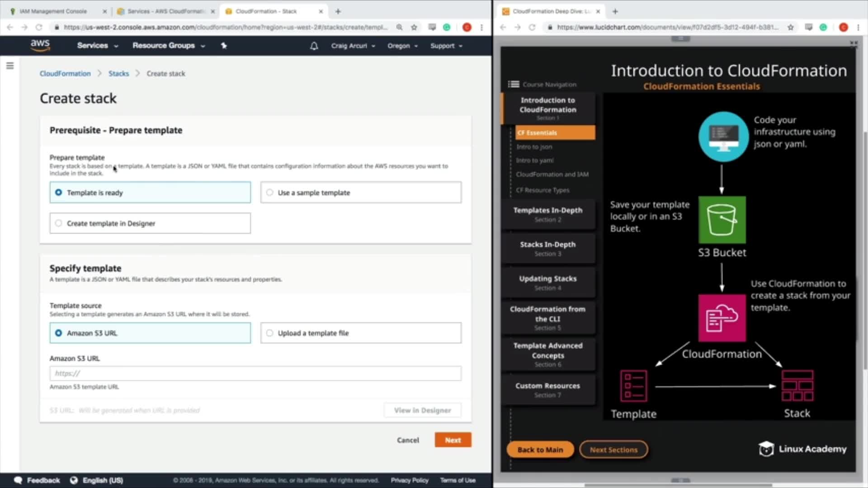Click the AWS logo home icon

click(40, 45)
